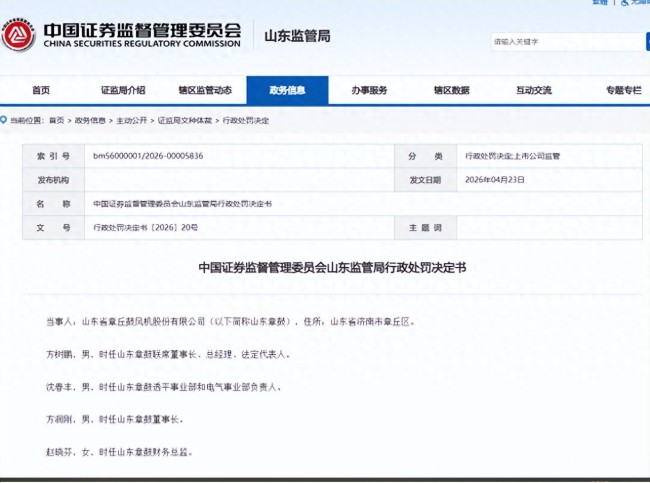Viewport: 650px width, 483px height.
Task: Click the line about 方润刚
Action: tap(114, 420)
